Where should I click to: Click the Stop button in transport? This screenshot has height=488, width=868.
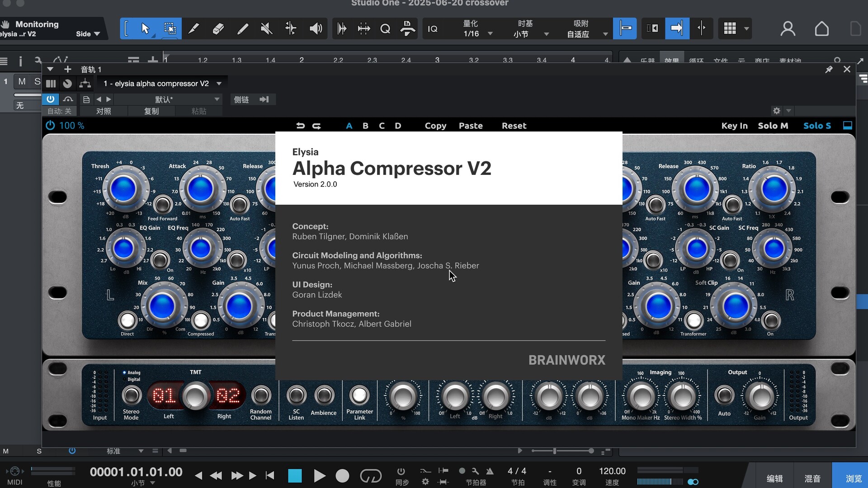pyautogui.click(x=295, y=476)
